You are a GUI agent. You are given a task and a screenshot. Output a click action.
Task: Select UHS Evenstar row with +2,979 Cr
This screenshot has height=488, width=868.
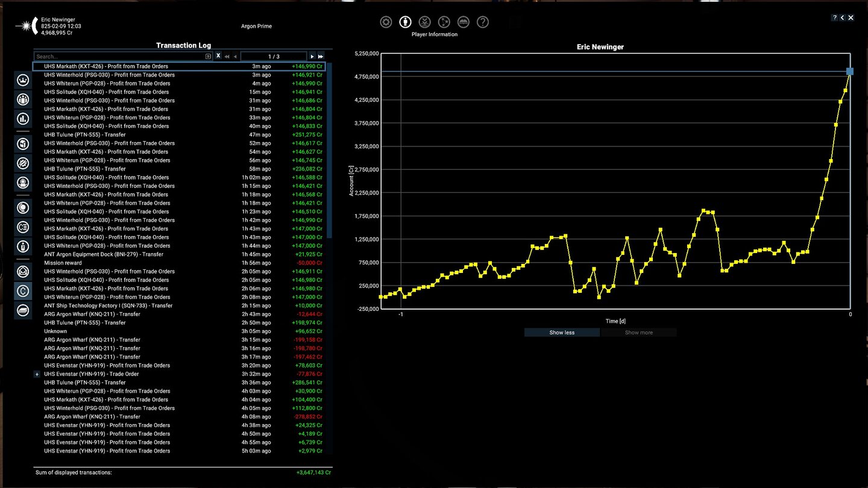point(179,451)
